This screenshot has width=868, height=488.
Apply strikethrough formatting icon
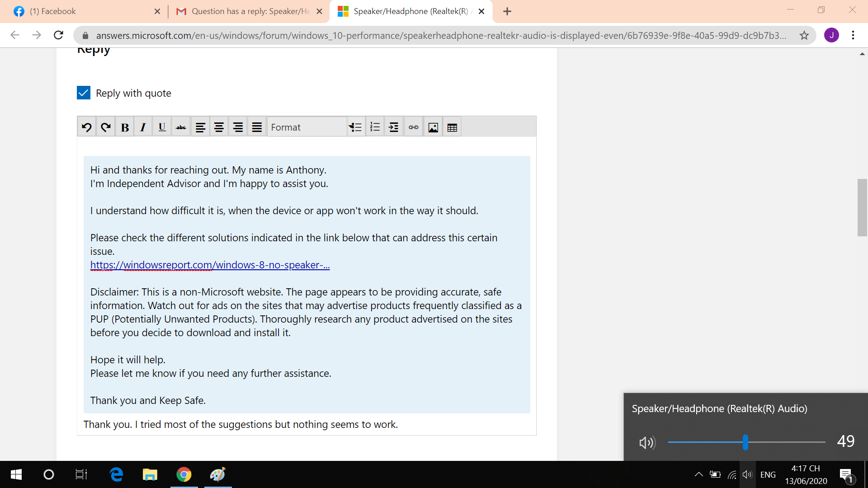tap(181, 127)
